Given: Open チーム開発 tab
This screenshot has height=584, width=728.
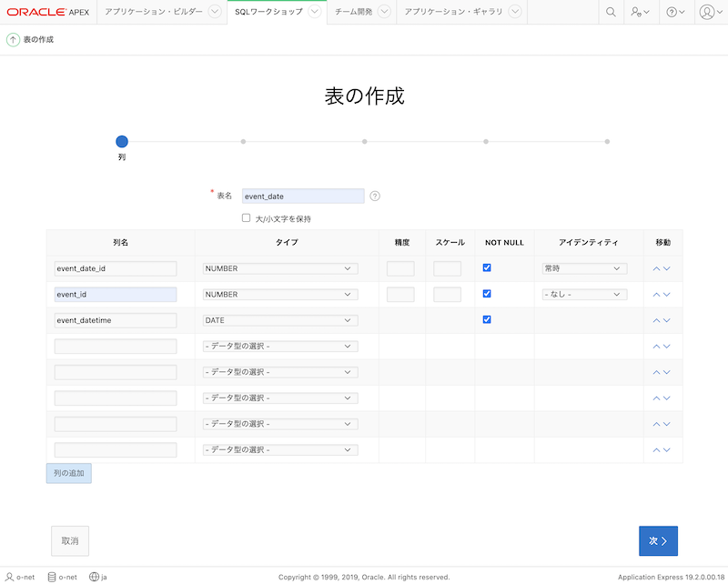Looking at the screenshot, I should 354,12.
